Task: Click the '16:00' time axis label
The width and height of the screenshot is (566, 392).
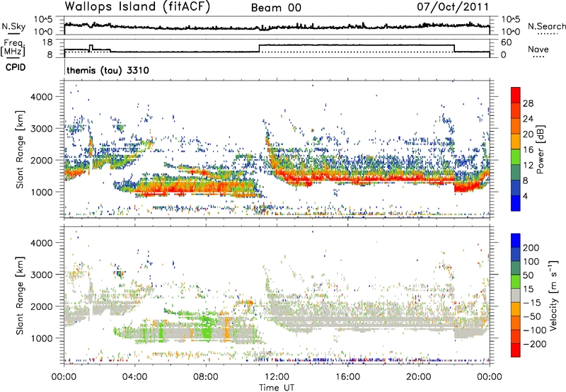Action: [x=347, y=377]
